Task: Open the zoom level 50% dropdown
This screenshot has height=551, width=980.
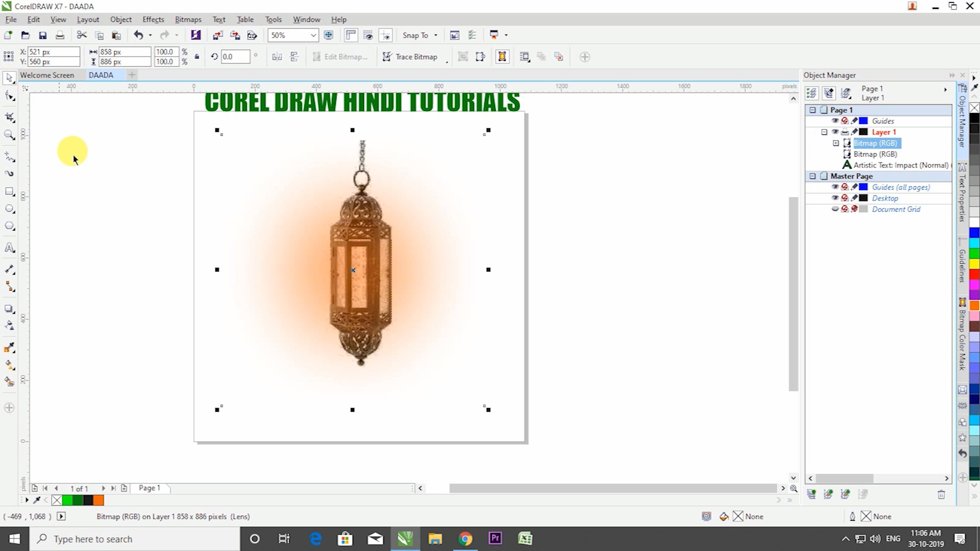Action: click(x=313, y=35)
